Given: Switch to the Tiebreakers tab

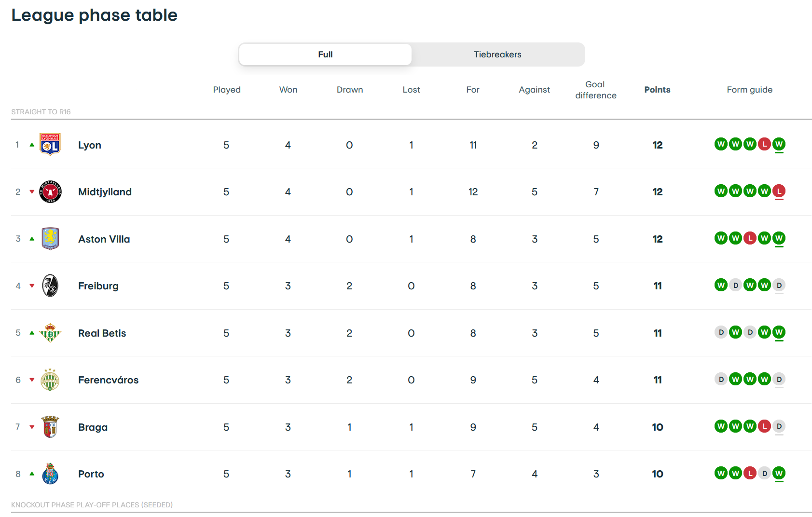Looking at the screenshot, I should 497,54.
